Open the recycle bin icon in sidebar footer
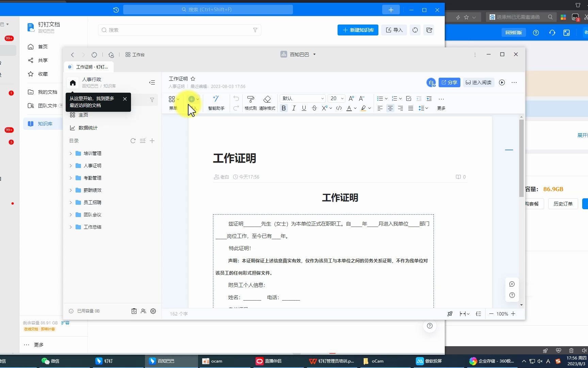Viewport: 588px width, 368px height. (x=134, y=311)
